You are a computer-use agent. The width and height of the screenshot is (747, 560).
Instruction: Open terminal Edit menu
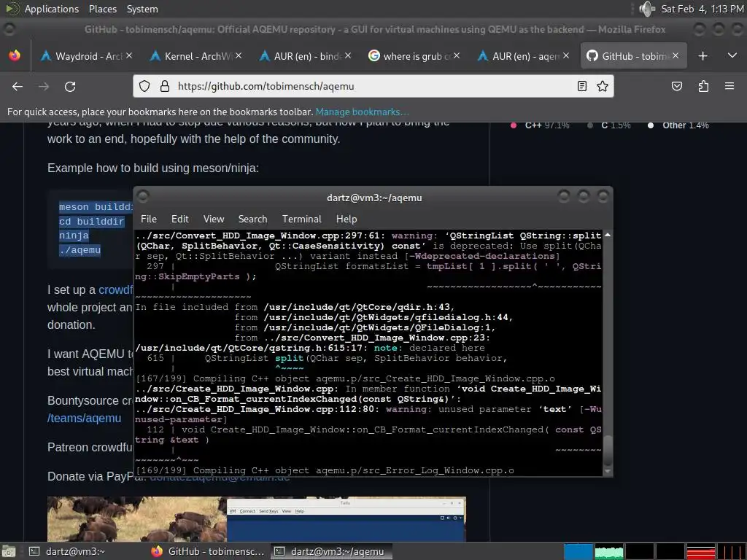pos(180,219)
